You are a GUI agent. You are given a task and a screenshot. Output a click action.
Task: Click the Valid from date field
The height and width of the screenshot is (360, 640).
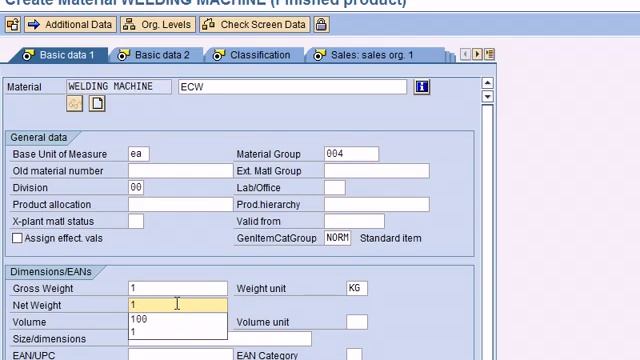tap(354, 221)
